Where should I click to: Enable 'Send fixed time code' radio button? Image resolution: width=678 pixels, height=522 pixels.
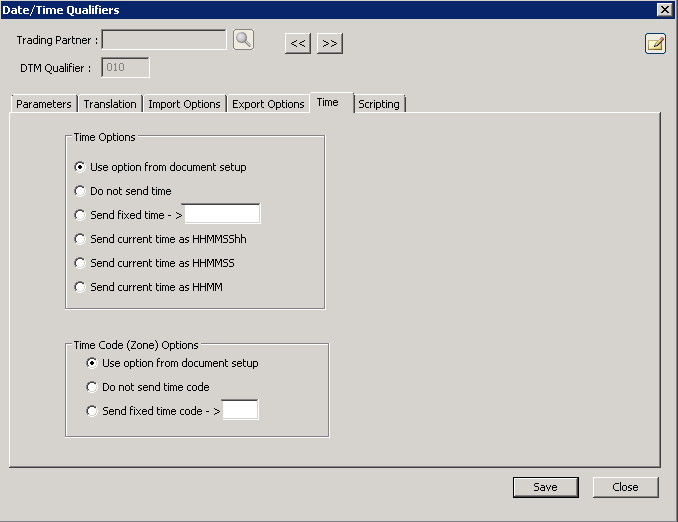point(93,411)
